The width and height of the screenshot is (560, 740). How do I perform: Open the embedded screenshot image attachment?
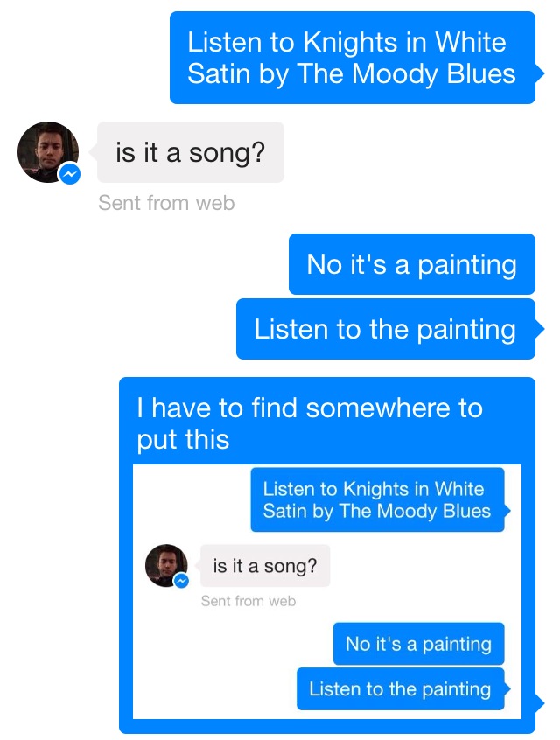[327, 591]
